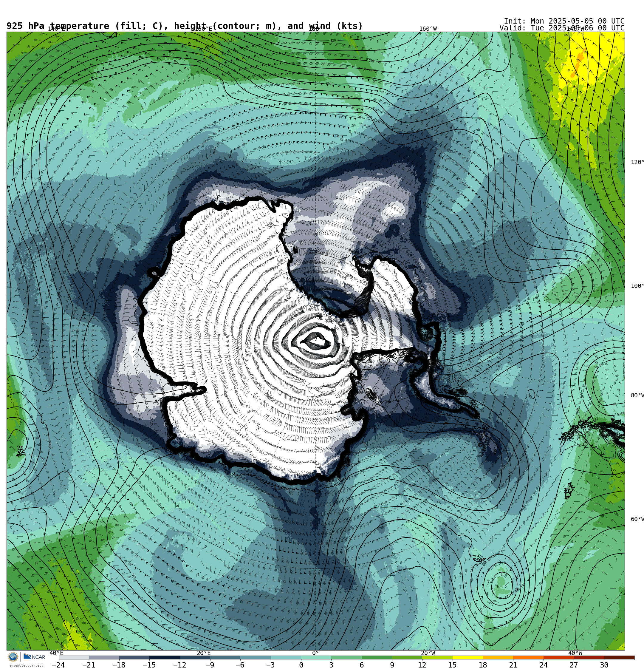Click the 9 colorbar tick label
The width and height of the screenshot is (644, 669).
point(392,665)
